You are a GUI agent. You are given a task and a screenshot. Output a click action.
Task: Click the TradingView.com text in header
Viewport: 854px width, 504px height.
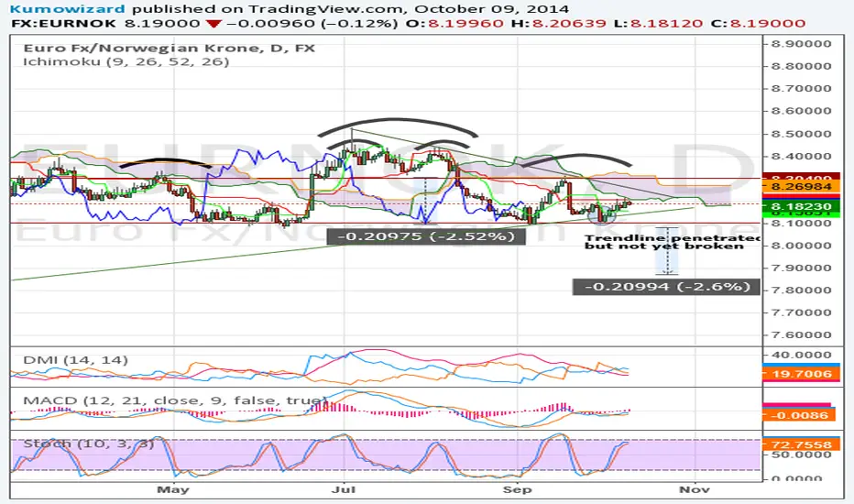point(327,9)
